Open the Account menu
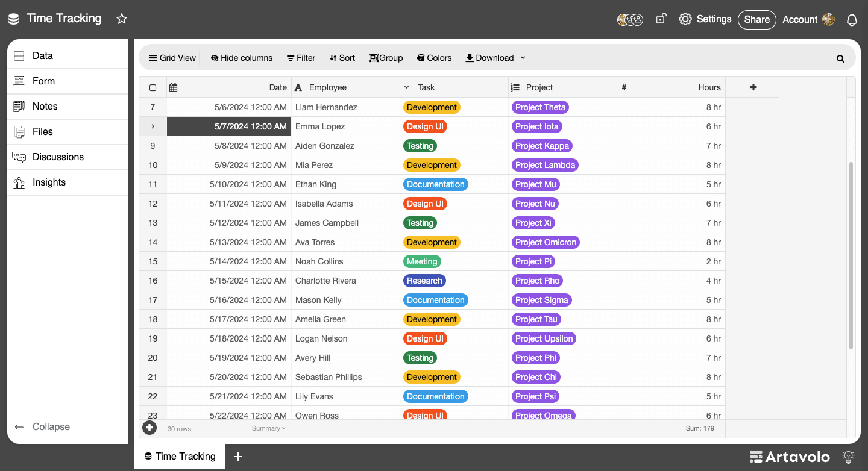868x471 pixels. 808,20
